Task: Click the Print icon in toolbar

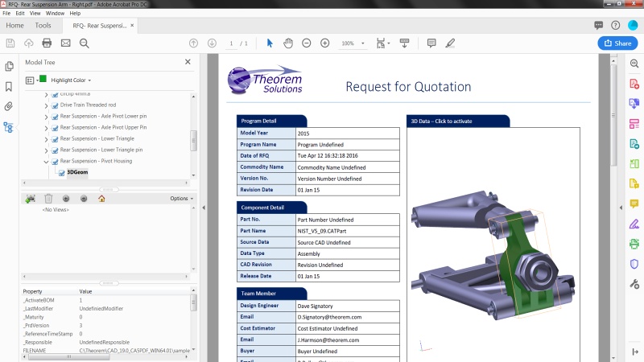Action: click(x=47, y=43)
